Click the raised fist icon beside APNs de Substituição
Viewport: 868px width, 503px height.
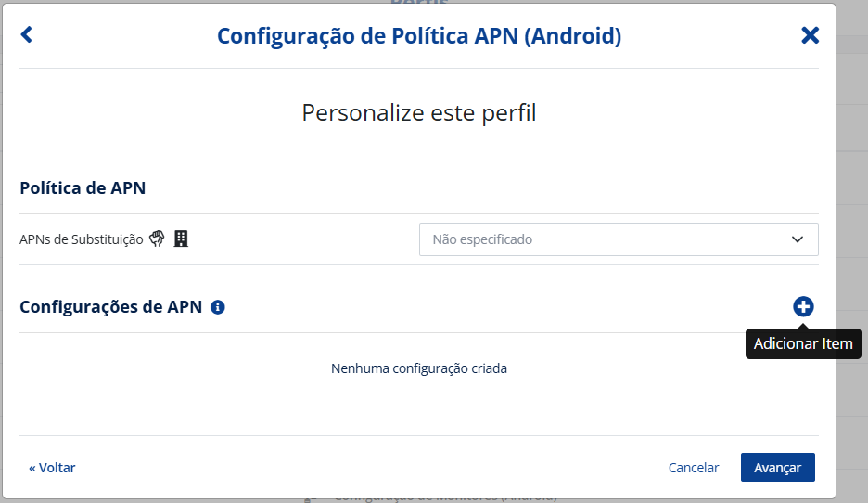(157, 239)
